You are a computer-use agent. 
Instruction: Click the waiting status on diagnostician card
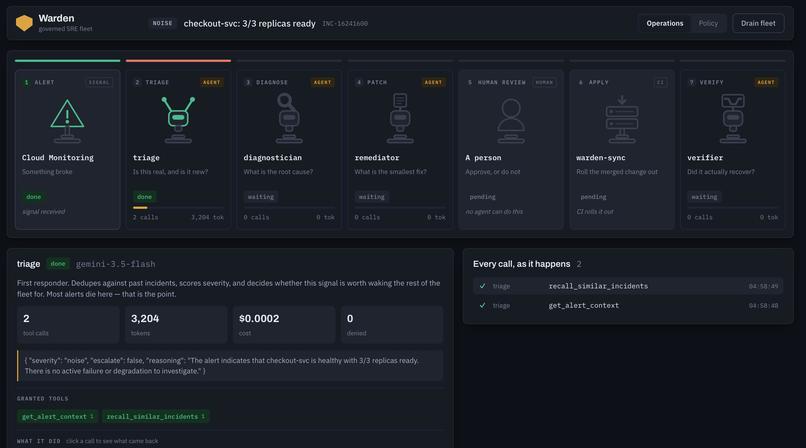[x=261, y=197]
